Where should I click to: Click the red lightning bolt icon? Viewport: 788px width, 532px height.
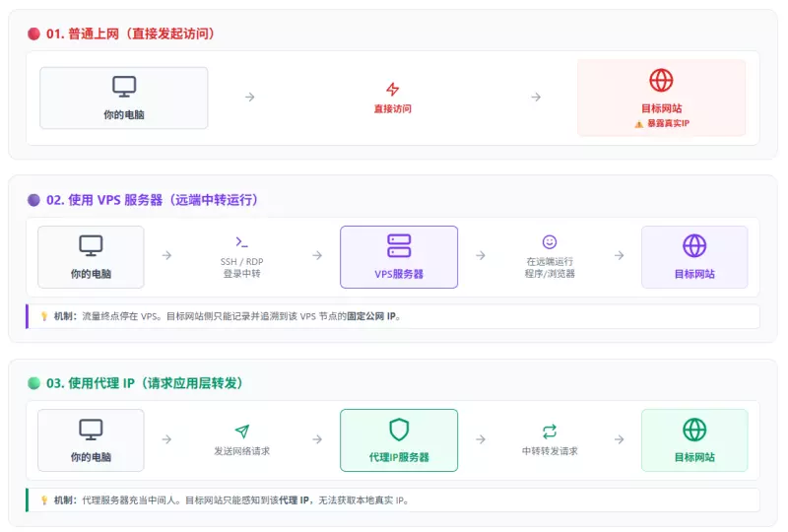pyautogui.click(x=392, y=89)
